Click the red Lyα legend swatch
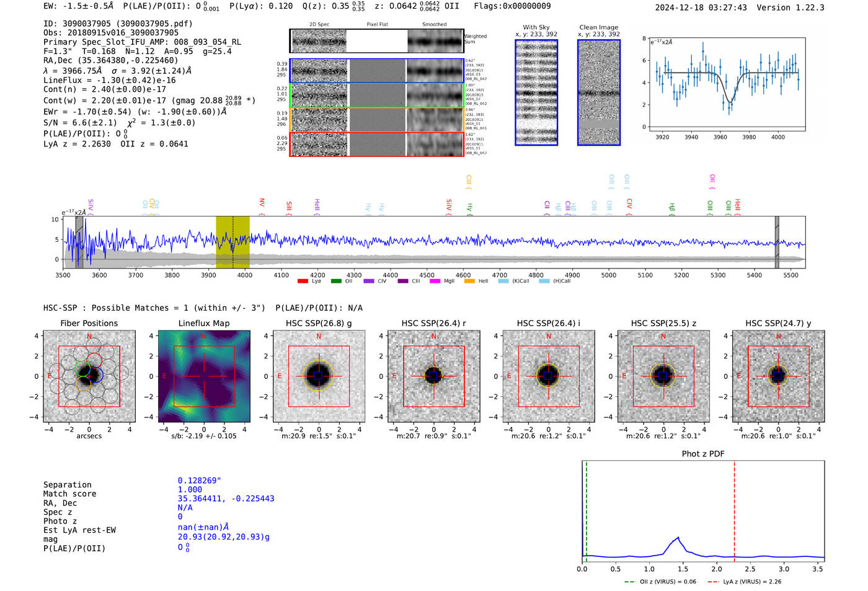Screen dimensions: 868x591 pyautogui.click(x=303, y=281)
